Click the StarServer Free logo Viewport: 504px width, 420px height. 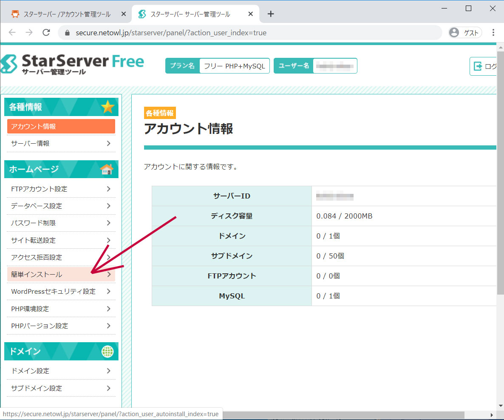click(72, 64)
